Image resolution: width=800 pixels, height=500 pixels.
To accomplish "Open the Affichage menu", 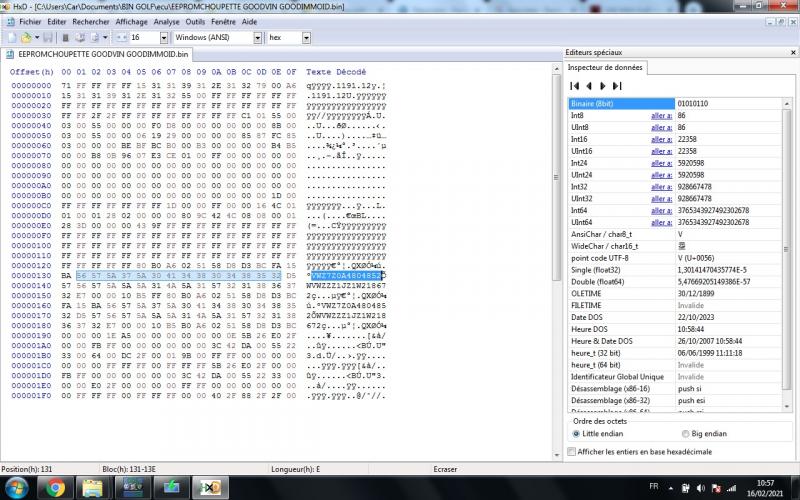I will point(131,22).
